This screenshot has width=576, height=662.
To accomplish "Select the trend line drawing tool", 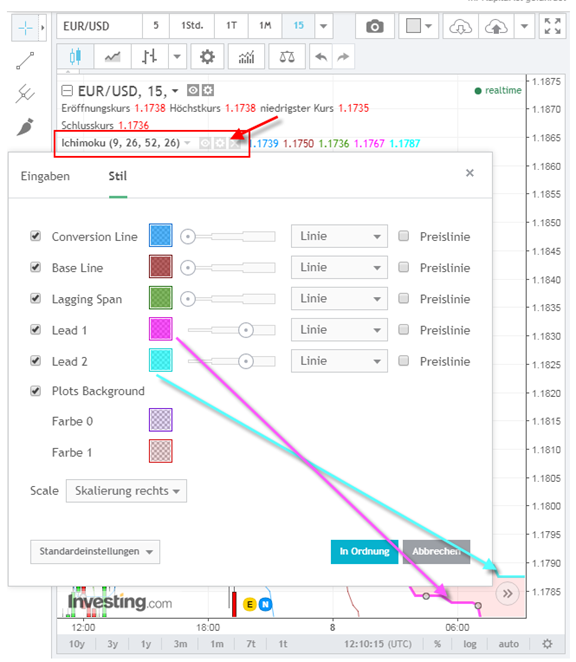I will point(25,61).
